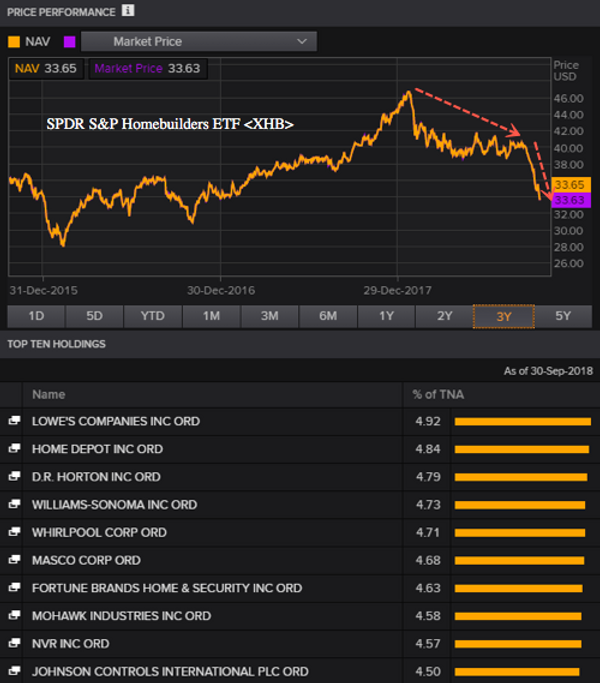Image resolution: width=600 pixels, height=683 pixels.
Task: Switch chart to 1M range
Action: click(211, 316)
